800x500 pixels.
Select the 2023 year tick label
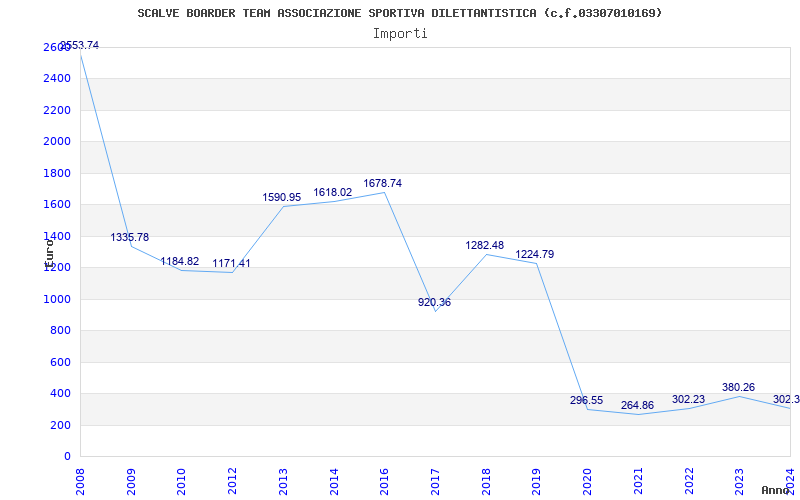(739, 479)
